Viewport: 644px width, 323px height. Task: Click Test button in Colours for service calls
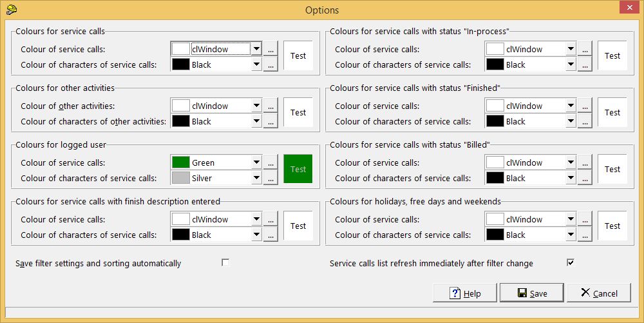[x=298, y=56]
